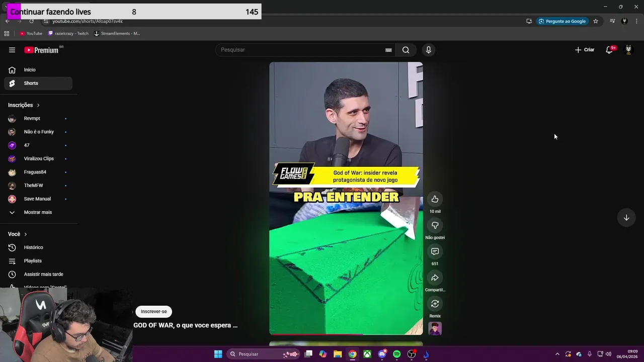Like the Short with thumbs up

[435, 199]
